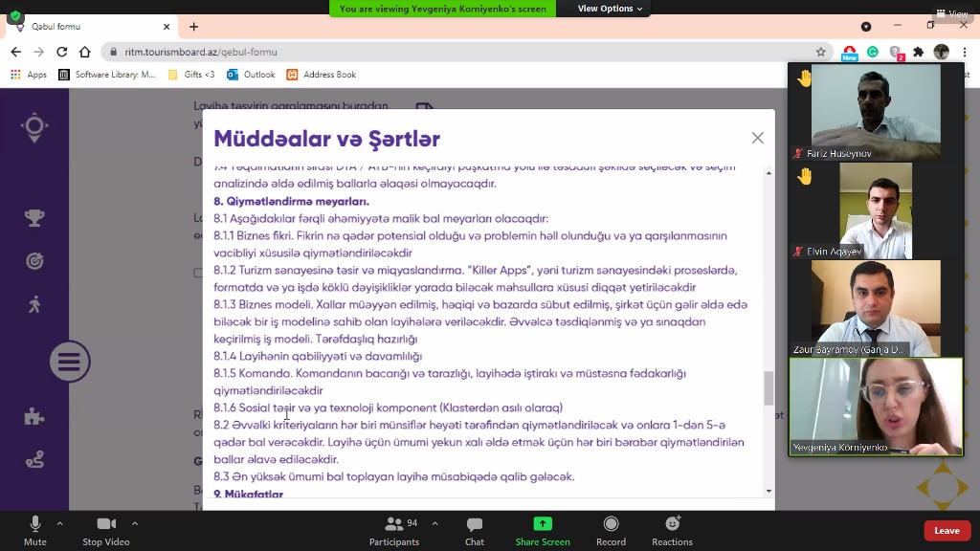Open the browser home page
Image resolution: width=980 pixels, height=551 pixels.
click(x=85, y=52)
